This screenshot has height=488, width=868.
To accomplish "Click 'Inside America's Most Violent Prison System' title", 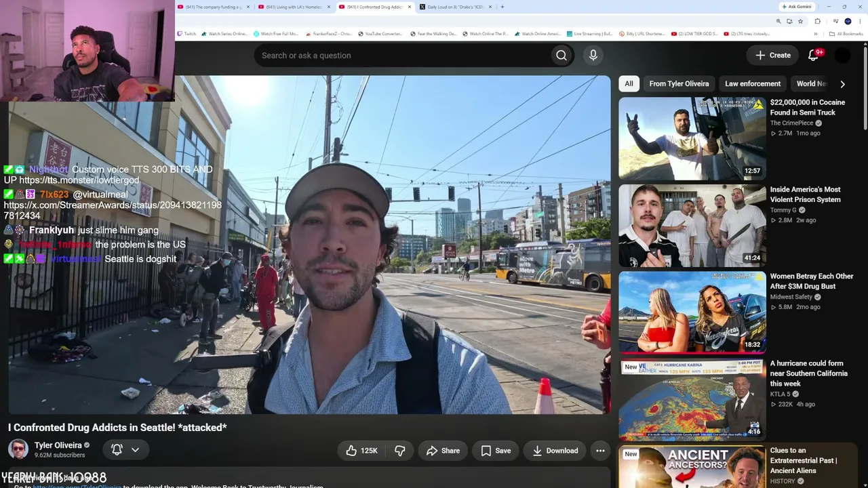I will coord(806,195).
